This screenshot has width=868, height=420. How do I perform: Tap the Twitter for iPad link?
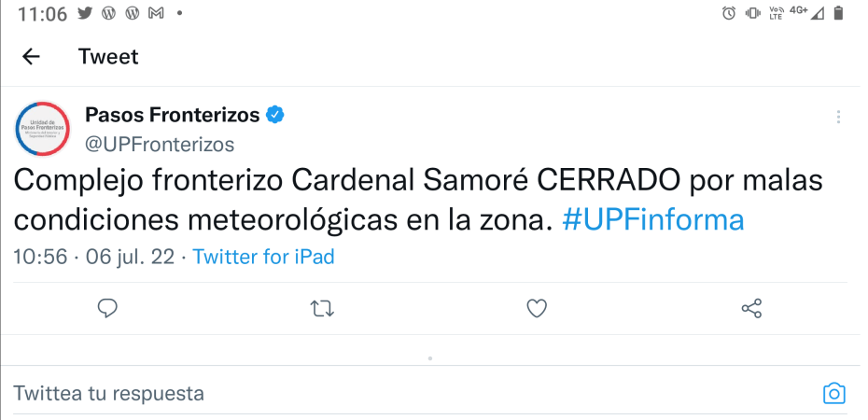(x=263, y=257)
